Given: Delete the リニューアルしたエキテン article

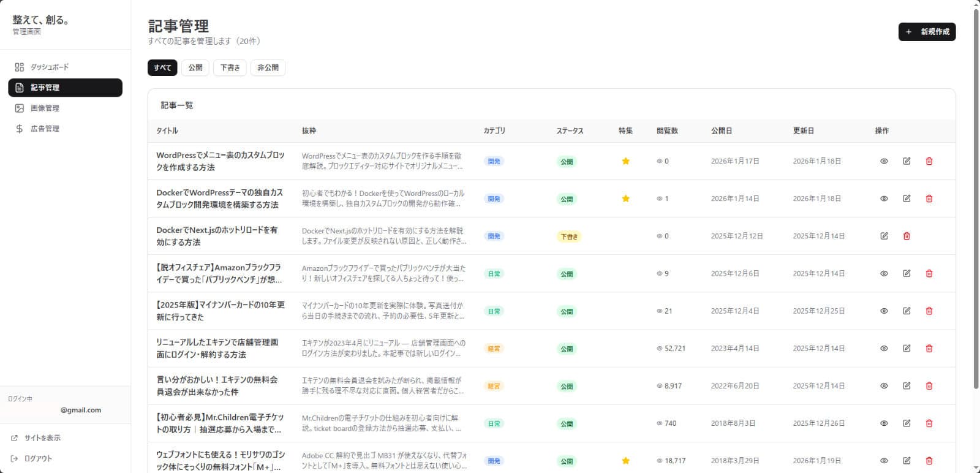Looking at the screenshot, I should tap(929, 348).
